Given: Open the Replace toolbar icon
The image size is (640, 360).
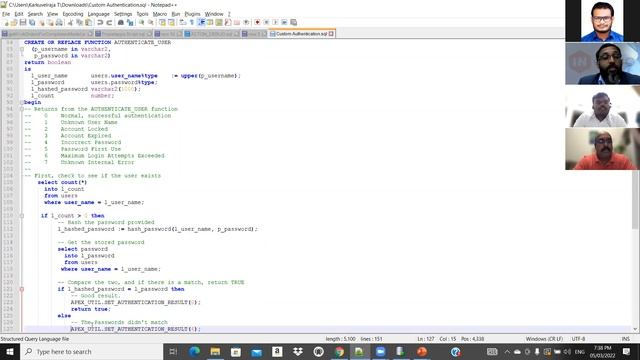Looking at the screenshot, I should pos(130,22).
